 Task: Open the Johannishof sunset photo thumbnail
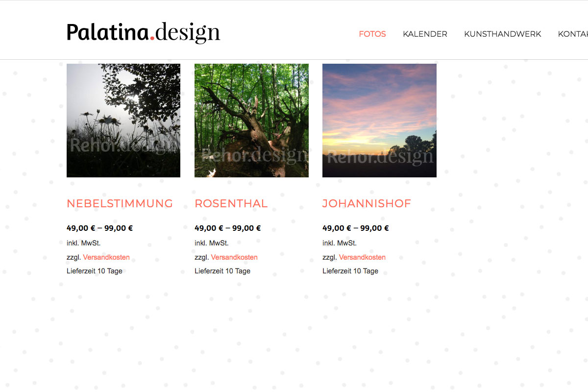coord(379,121)
